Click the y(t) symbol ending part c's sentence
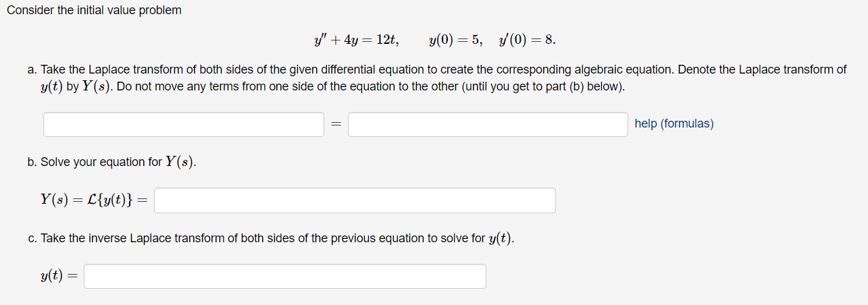The width and height of the screenshot is (868, 305). 501,238
